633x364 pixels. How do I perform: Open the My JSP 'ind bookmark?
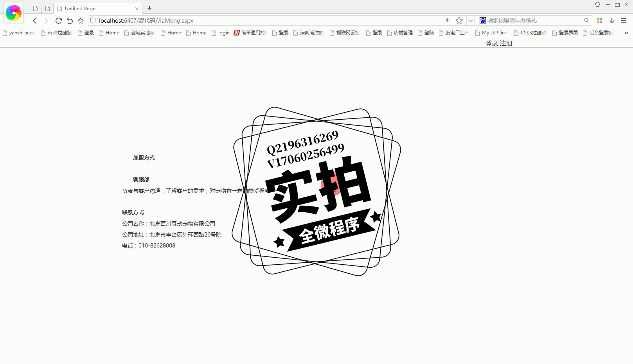click(x=491, y=33)
